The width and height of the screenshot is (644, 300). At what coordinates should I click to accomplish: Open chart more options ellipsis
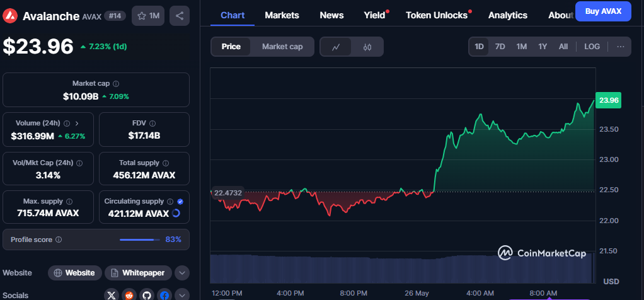[x=620, y=47]
